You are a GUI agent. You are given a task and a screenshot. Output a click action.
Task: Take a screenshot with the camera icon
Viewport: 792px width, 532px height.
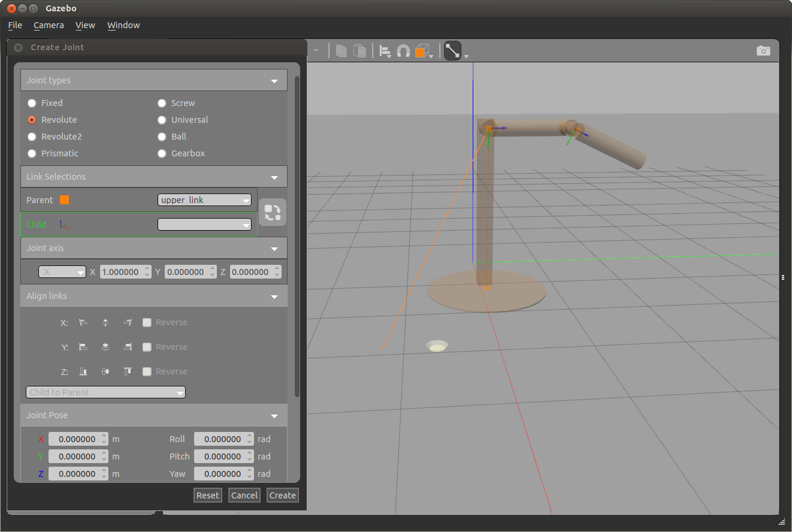tap(763, 51)
